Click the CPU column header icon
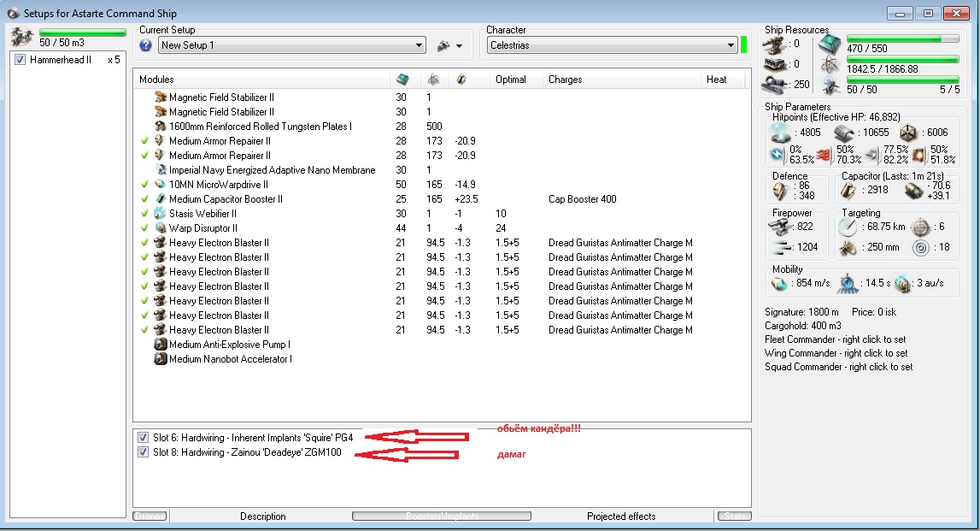 402,80
